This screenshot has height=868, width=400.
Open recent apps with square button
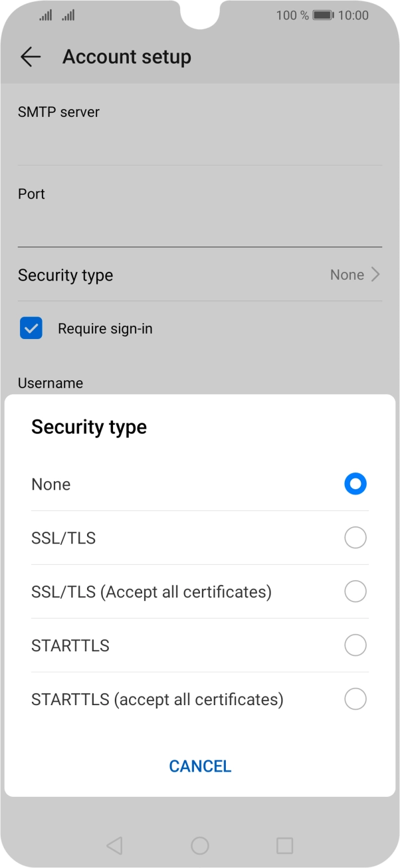(x=284, y=845)
